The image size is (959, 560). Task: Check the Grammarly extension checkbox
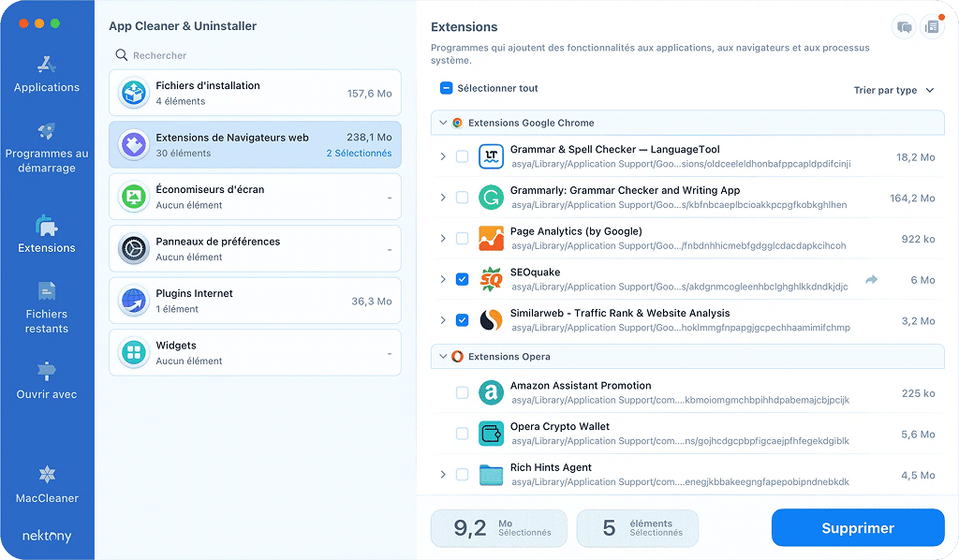point(462,198)
